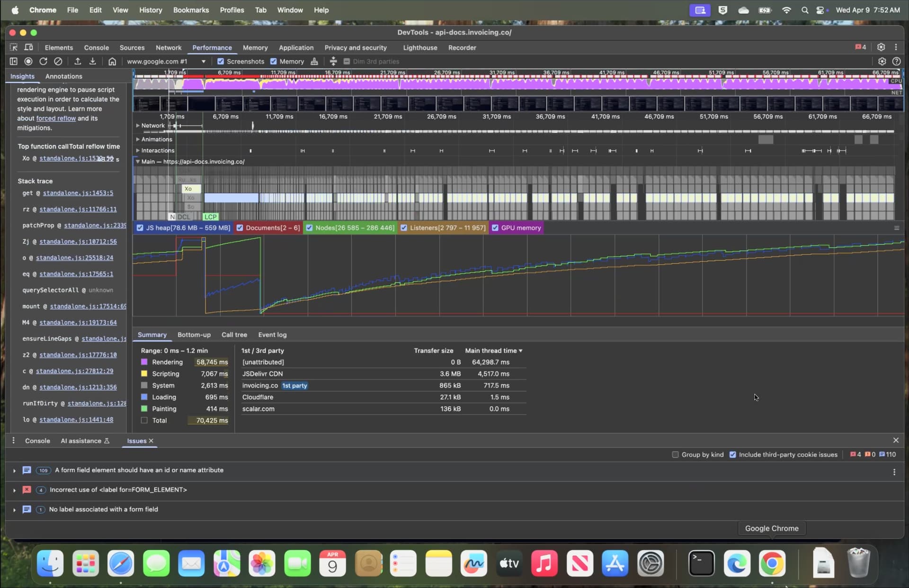Open the forced reflow link

pyautogui.click(x=56, y=119)
